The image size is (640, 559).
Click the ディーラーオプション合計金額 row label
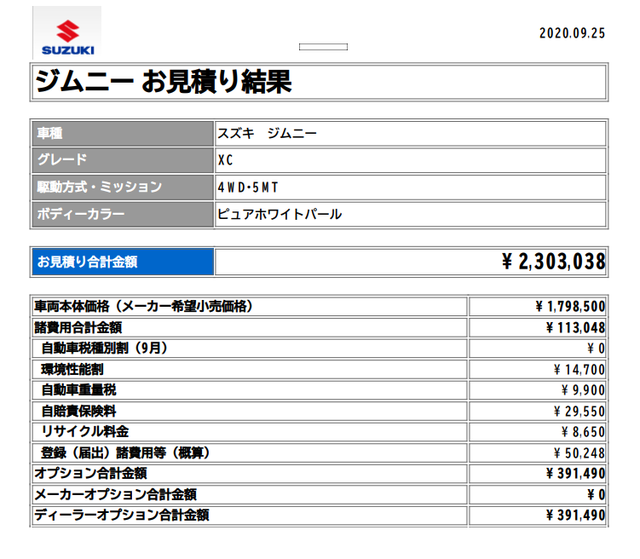click(122, 515)
